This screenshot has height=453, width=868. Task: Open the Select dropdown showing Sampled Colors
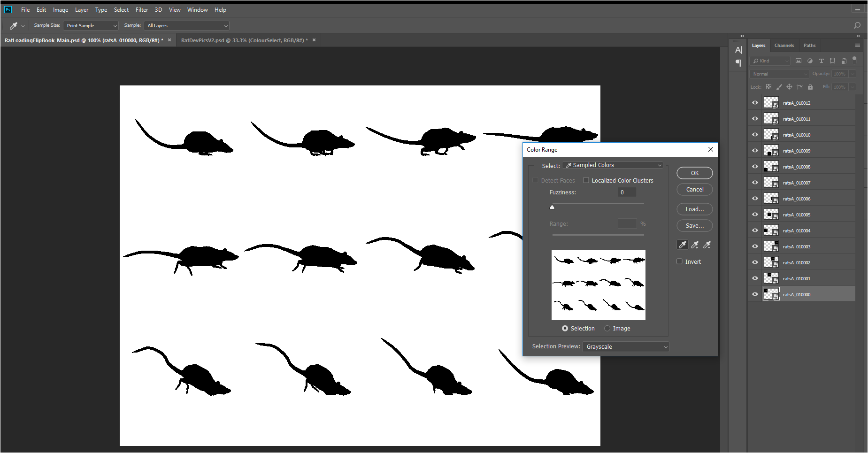pos(613,165)
